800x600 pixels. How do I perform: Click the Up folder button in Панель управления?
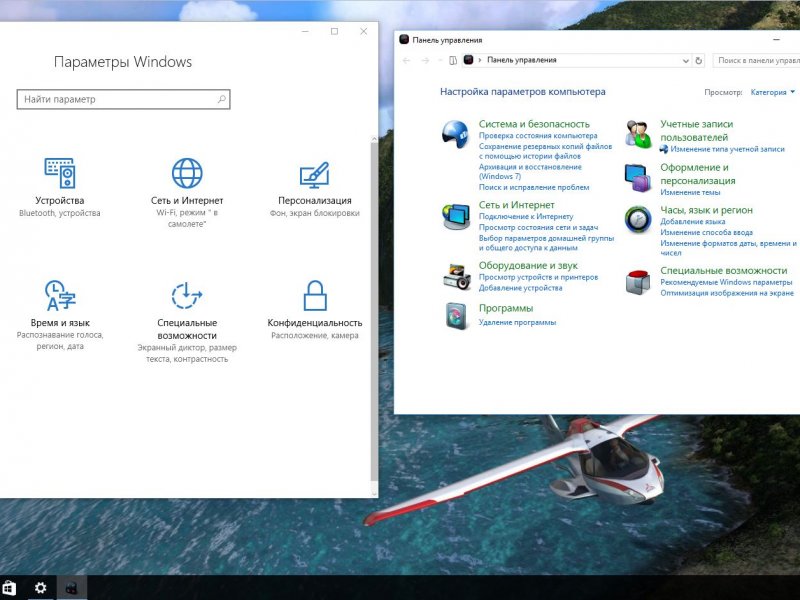pos(453,60)
